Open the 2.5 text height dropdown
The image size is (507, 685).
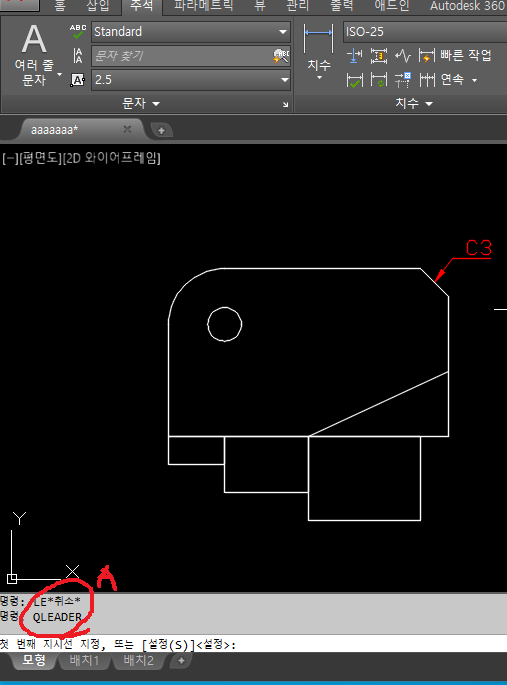click(190, 80)
